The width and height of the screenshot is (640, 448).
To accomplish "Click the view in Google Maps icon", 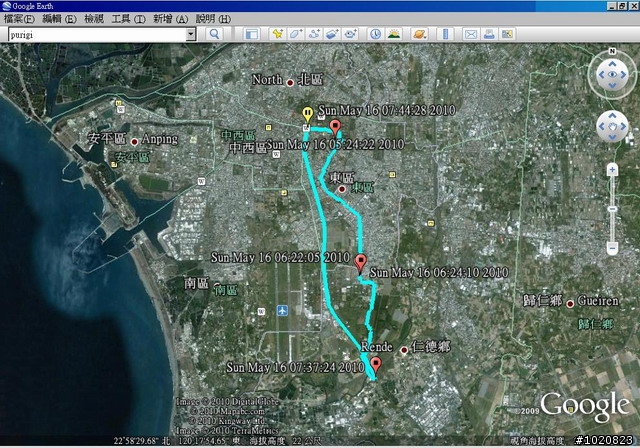I will coord(507,34).
